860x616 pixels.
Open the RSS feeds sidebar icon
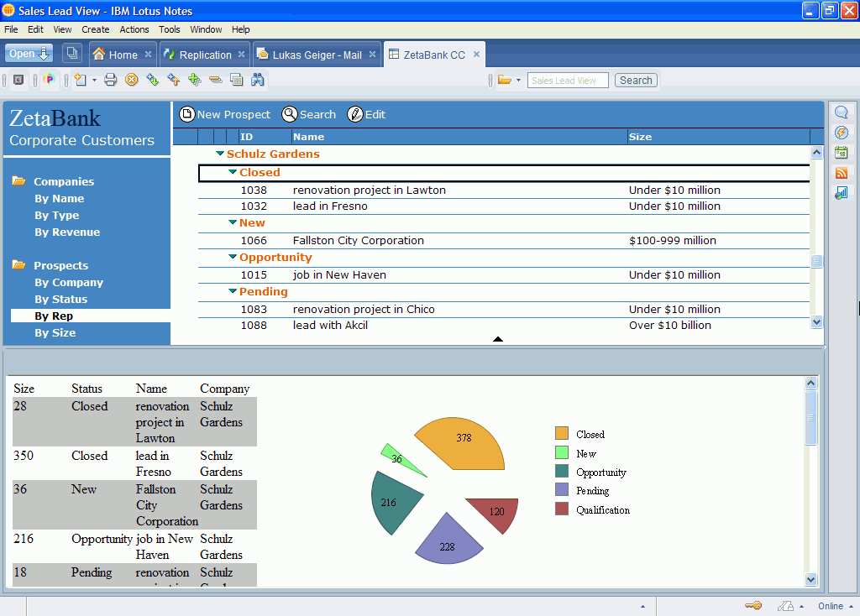pos(842,173)
